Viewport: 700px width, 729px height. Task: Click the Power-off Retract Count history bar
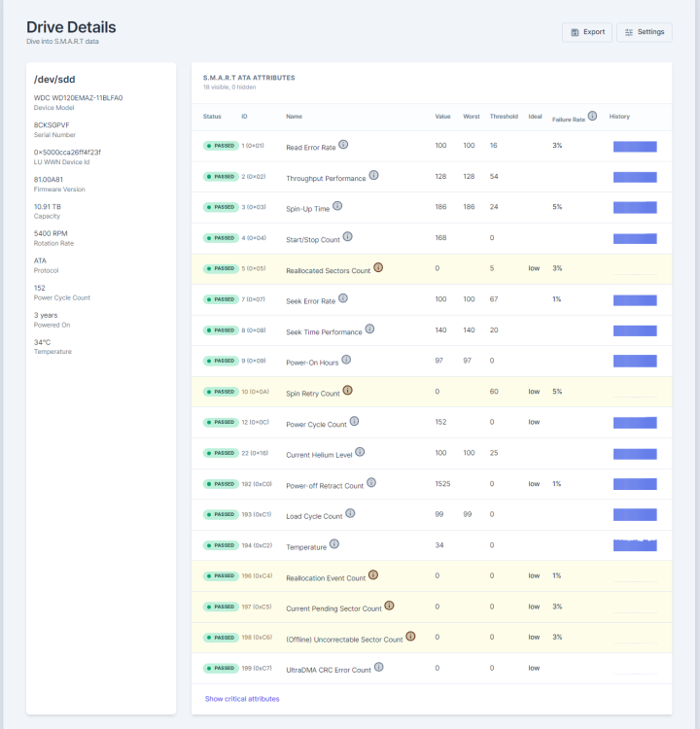pyautogui.click(x=635, y=484)
